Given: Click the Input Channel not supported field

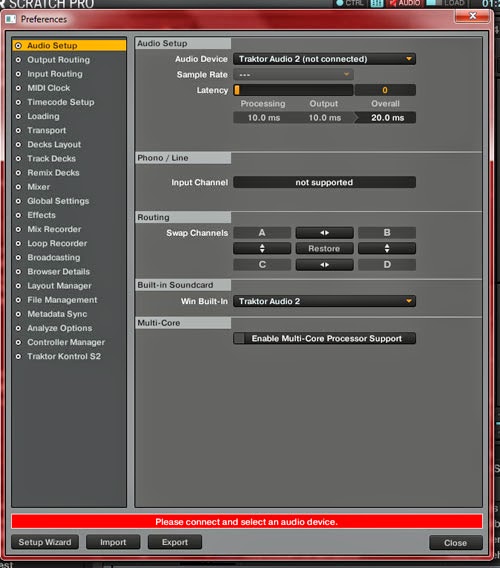Looking at the screenshot, I should [324, 183].
